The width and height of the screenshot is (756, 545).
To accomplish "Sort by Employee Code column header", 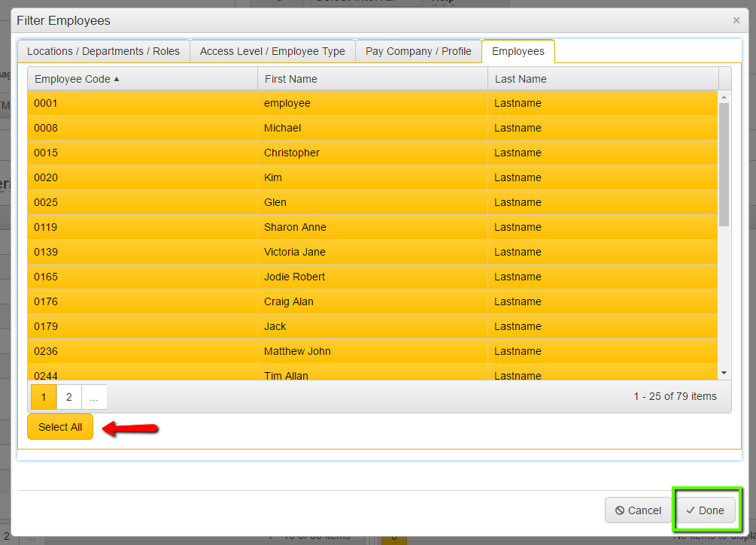I will [x=73, y=79].
